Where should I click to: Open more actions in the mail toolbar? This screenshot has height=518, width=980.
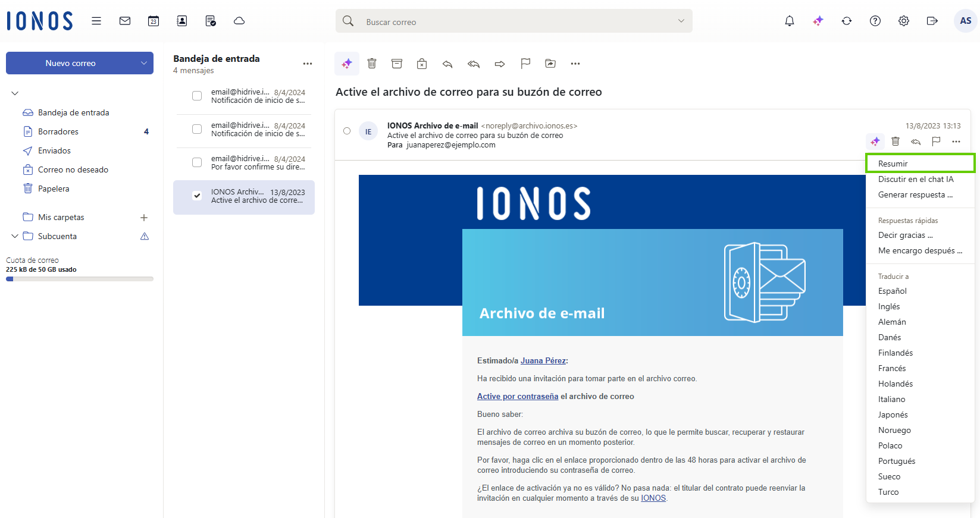coord(575,64)
